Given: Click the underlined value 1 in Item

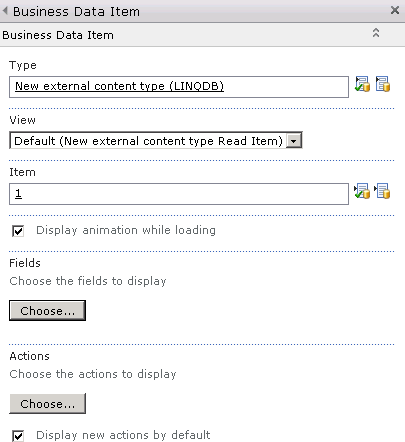Looking at the screenshot, I should click(18, 193).
